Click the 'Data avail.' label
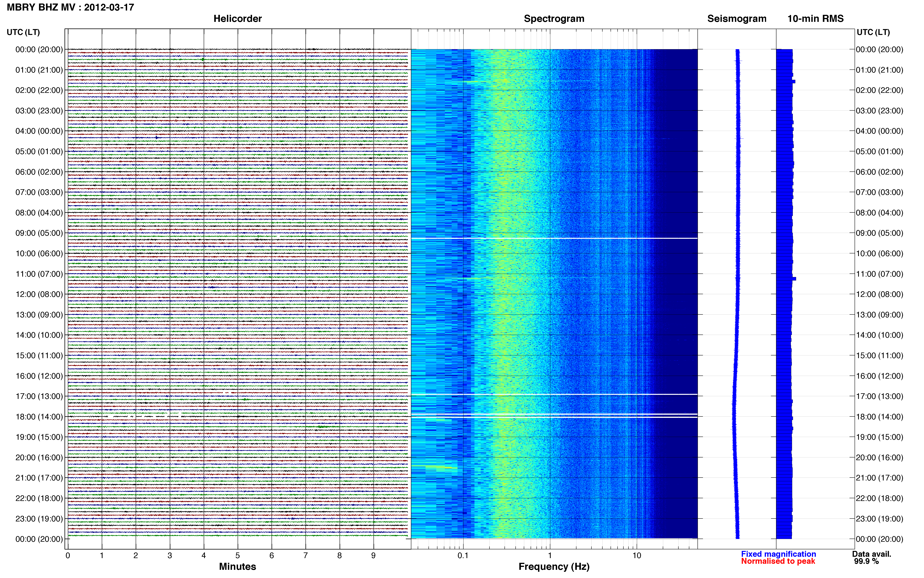The height and width of the screenshot is (578, 924). [x=872, y=554]
